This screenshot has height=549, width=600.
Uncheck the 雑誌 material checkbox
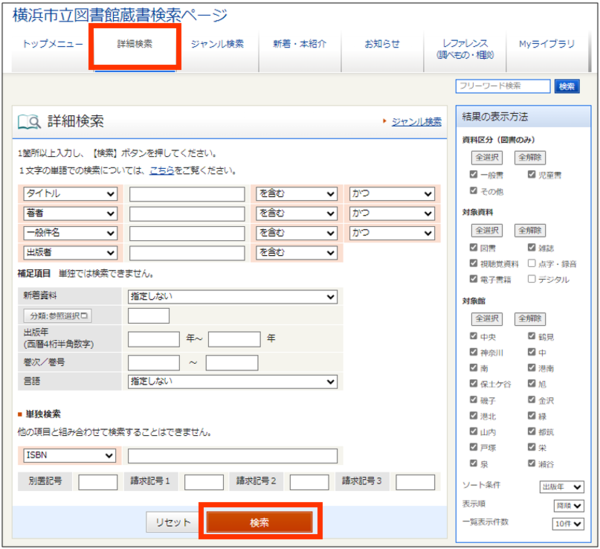tap(532, 248)
